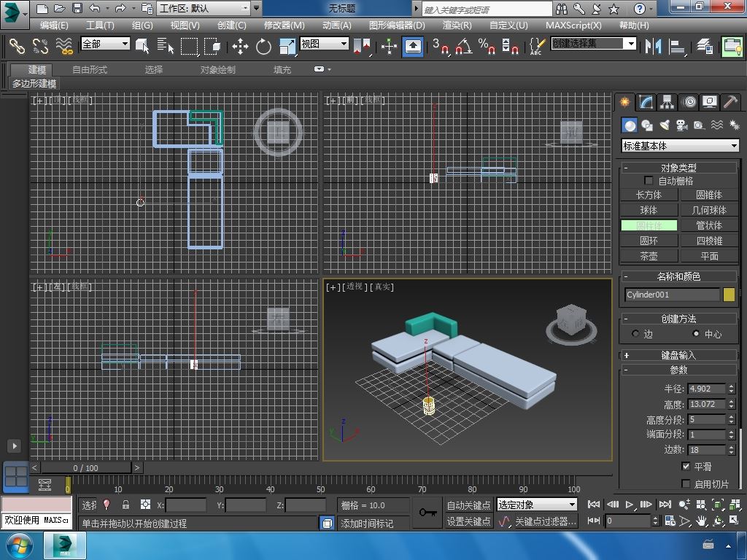Open the 渲染(R) menu
The height and width of the screenshot is (560, 747).
[x=457, y=26]
